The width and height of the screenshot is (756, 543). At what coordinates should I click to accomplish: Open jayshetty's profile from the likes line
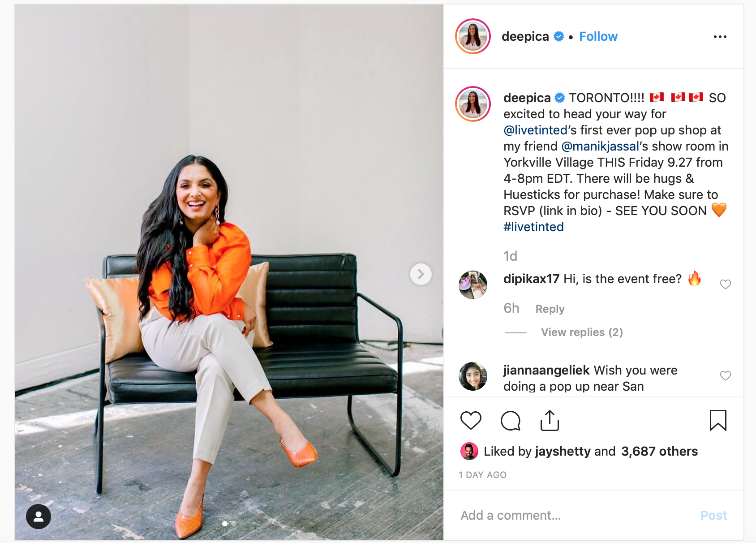click(563, 451)
